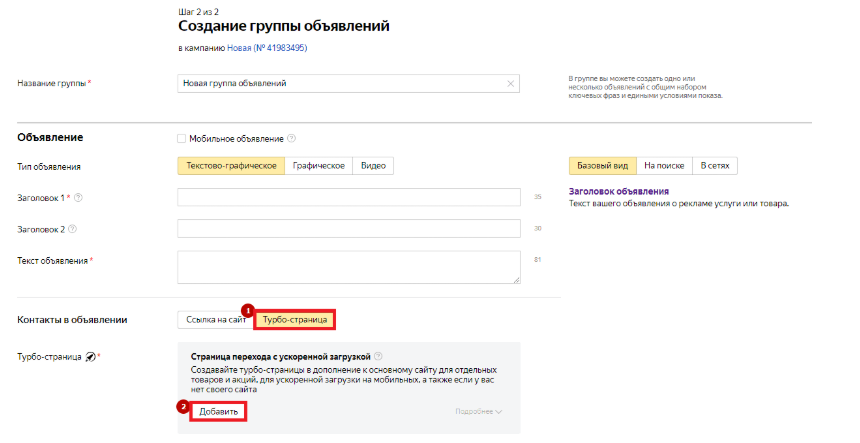Screen dimensions: 860x443
Task: Expand the Подробнее details chevron
Action: coord(499,412)
